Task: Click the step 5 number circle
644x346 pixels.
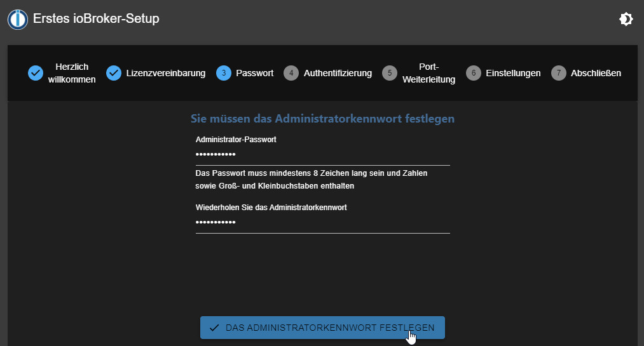Action: 389,73
